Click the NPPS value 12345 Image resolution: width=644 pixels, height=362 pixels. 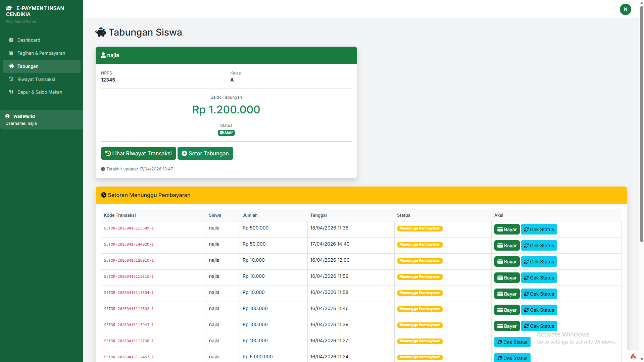[108, 80]
